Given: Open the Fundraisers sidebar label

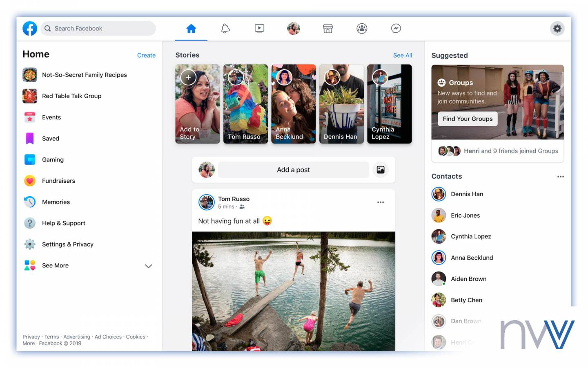Looking at the screenshot, I should (58, 181).
